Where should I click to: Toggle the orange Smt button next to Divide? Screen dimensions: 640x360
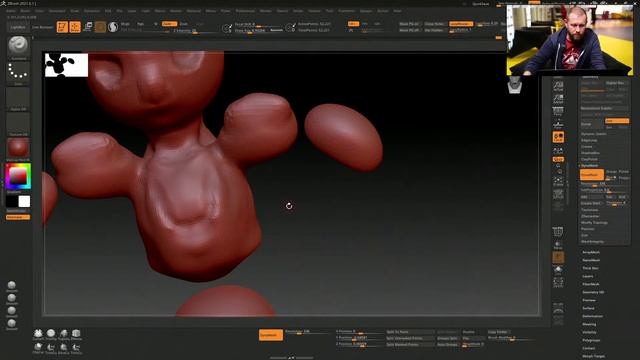[x=617, y=121]
